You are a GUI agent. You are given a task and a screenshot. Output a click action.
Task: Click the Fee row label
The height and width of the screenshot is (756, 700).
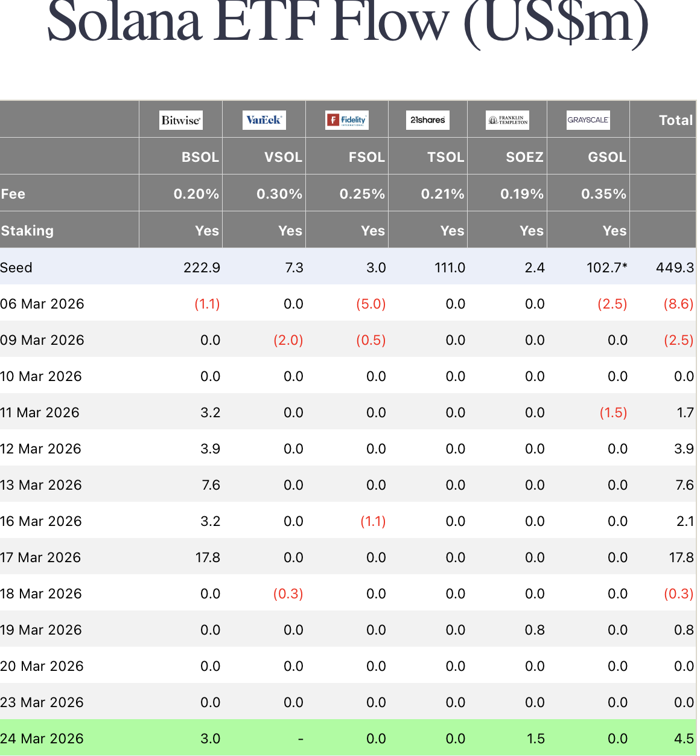point(13,194)
